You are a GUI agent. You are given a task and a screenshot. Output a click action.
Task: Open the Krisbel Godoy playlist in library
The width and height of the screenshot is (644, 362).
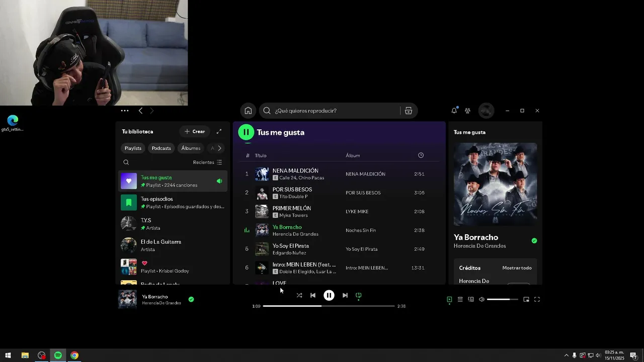tap(173, 267)
